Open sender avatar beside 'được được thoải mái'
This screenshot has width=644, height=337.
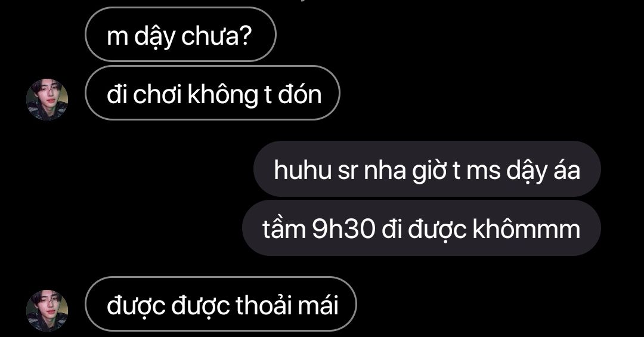[x=47, y=311]
